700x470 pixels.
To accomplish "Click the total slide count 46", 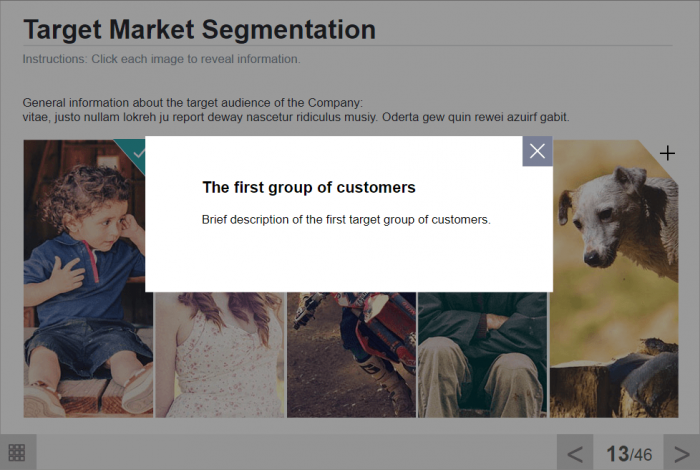I will pyautogui.click(x=643, y=455).
